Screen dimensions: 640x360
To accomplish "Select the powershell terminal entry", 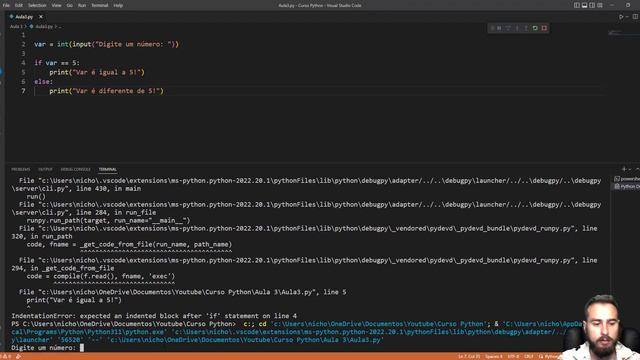I will (627, 179).
